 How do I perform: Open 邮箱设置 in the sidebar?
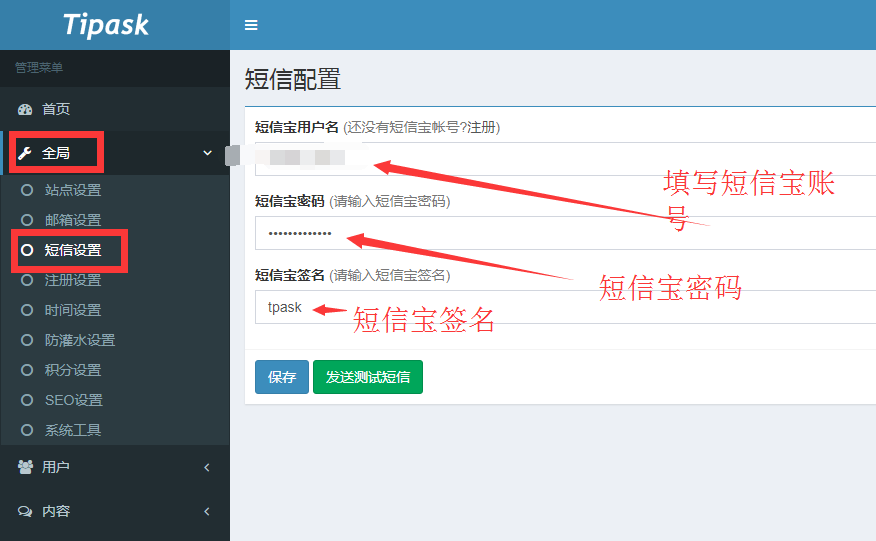pos(73,220)
